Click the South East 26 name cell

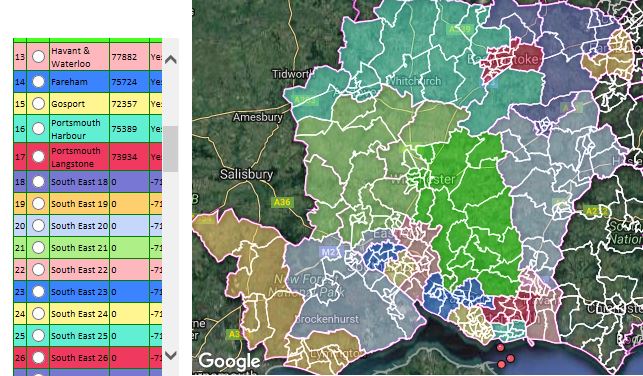point(80,358)
